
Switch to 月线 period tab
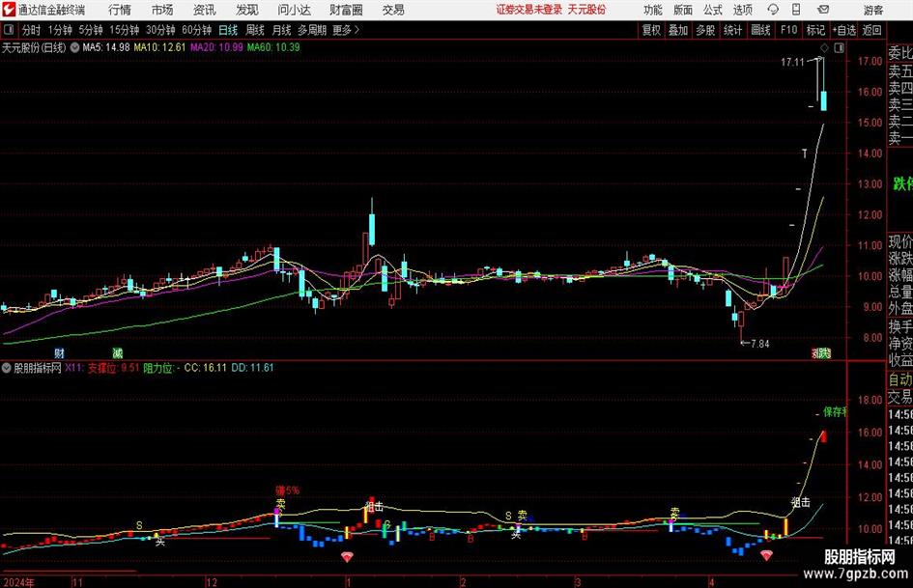click(x=282, y=30)
